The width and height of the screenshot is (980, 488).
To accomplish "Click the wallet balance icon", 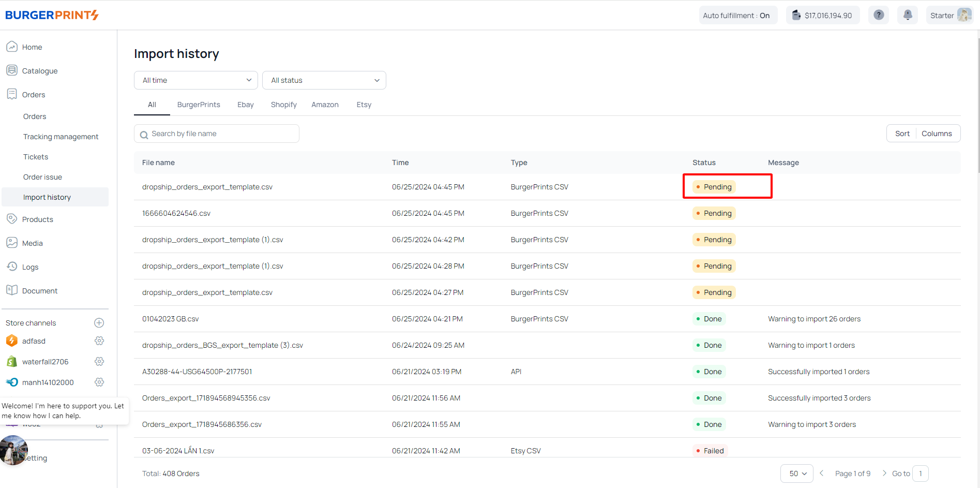I will pyautogui.click(x=796, y=15).
